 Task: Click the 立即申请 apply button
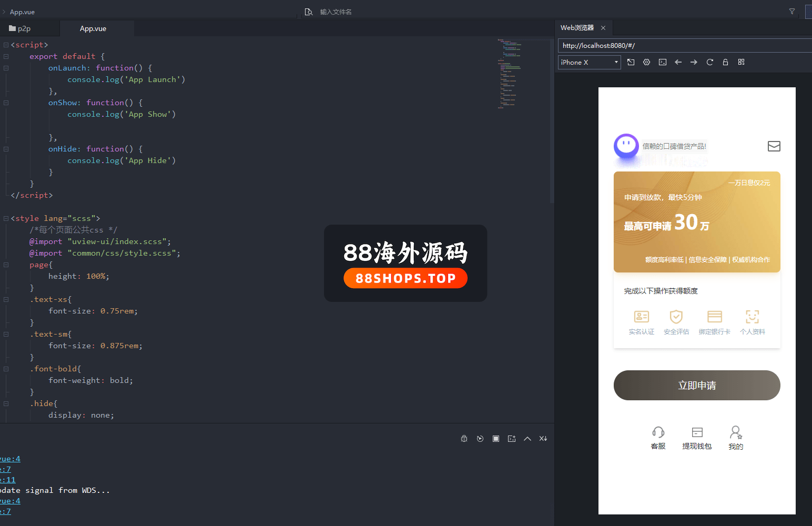pyautogui.click(x=696, y=386)
